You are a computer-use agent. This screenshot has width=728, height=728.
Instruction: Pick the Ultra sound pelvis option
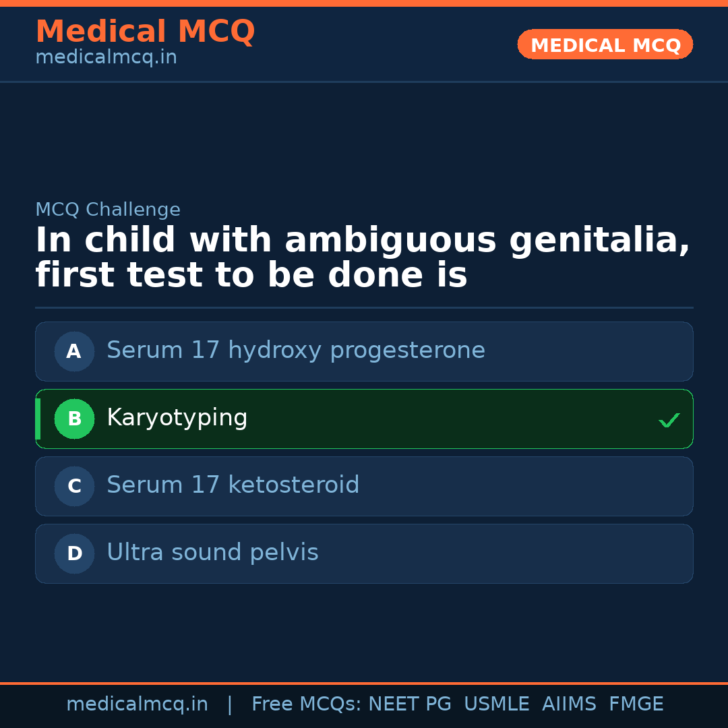212,553
